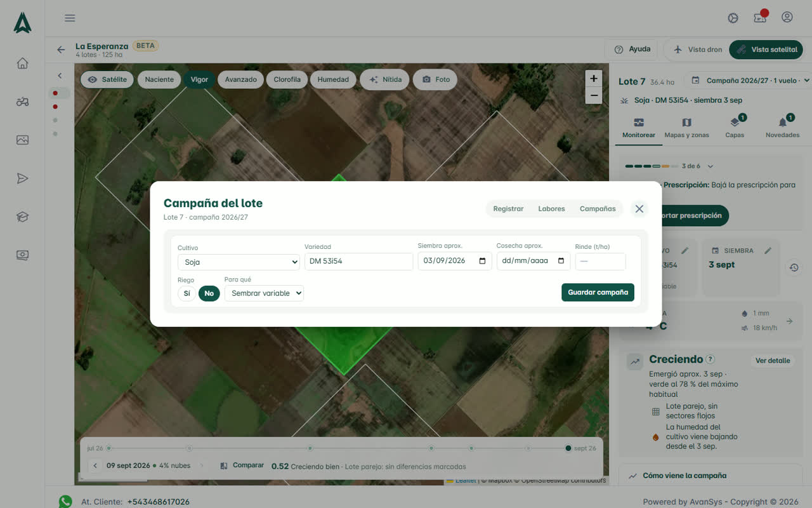
Task: Expand the 3 de 6 progress steps
Action: 710,166
